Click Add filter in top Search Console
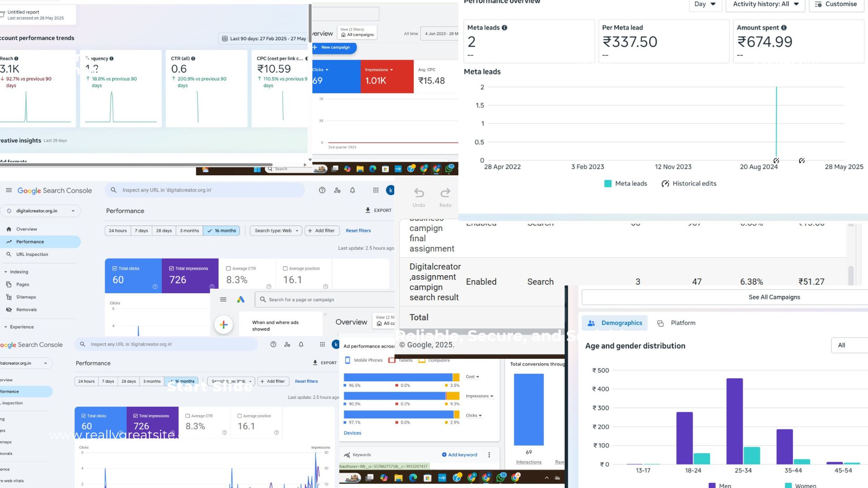 coord(321,231)
